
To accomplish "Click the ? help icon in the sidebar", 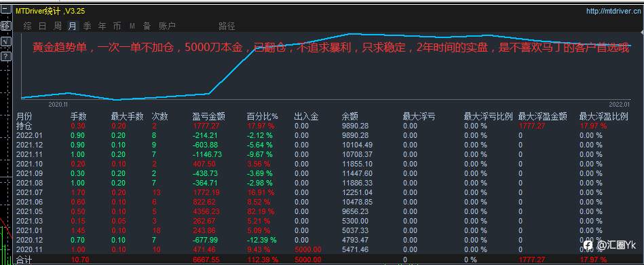I will (5, 56).
